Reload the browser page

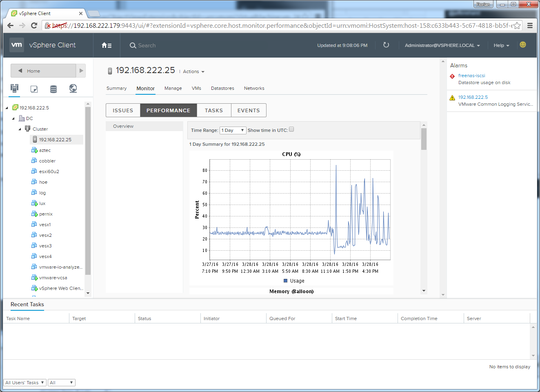(x=34, y=25)
